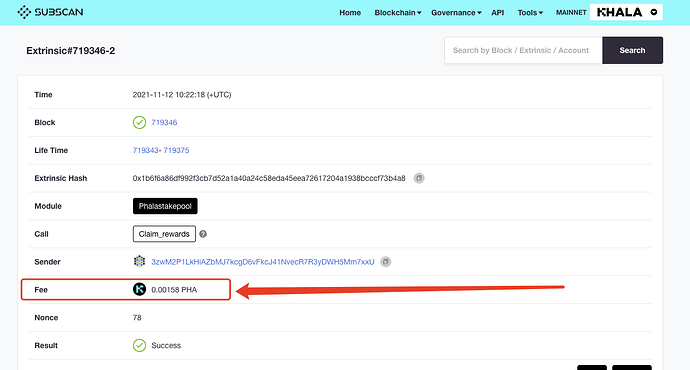Click the Extrinsic#719346-2 heading
The image size is (690, 370).
coord(70,51)
